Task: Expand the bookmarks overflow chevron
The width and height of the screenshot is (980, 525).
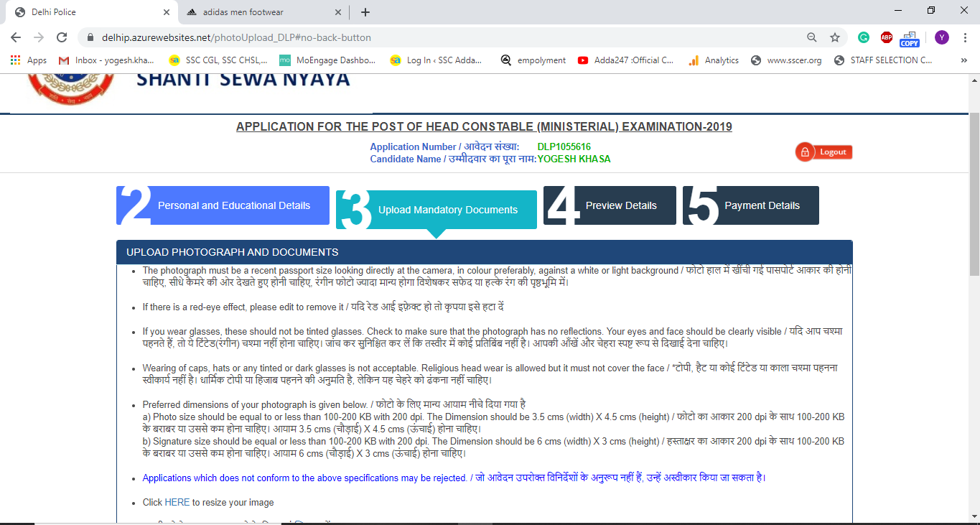Action: [x=963, y=60]
